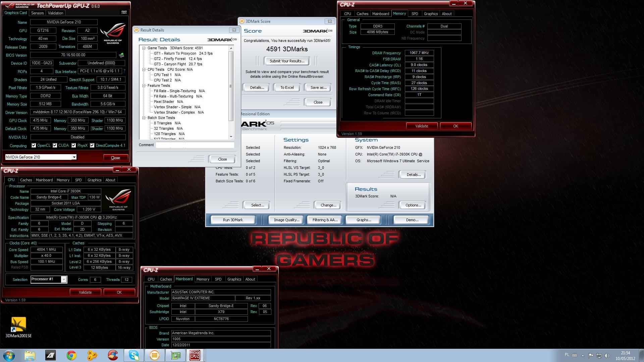Open network status tray icon
The width and height of the screenshot is (644, 362).
[x=599, y=356]
